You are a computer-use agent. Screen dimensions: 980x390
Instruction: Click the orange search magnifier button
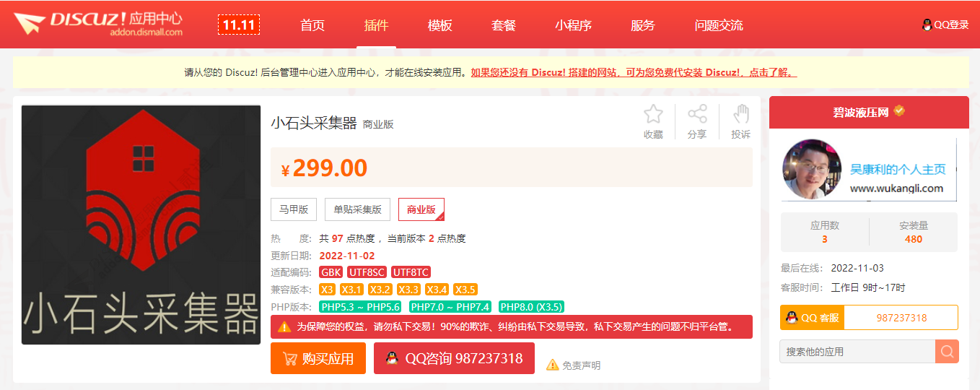click(x=948, y=352)
